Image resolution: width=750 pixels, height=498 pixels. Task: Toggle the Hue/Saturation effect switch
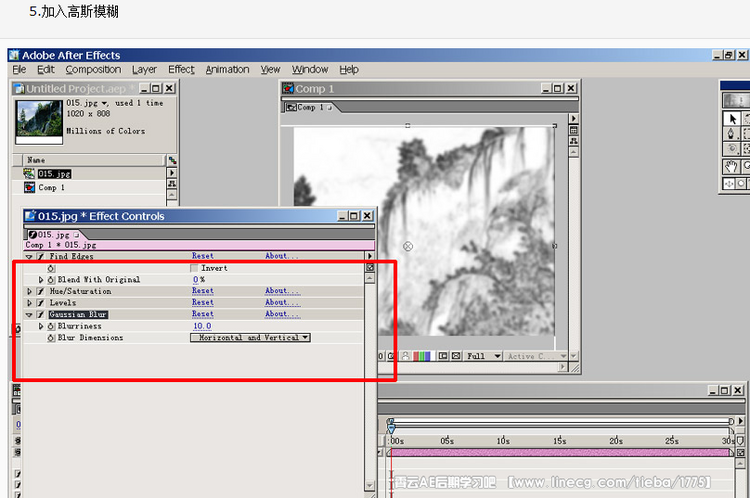[x=41, y=291]
